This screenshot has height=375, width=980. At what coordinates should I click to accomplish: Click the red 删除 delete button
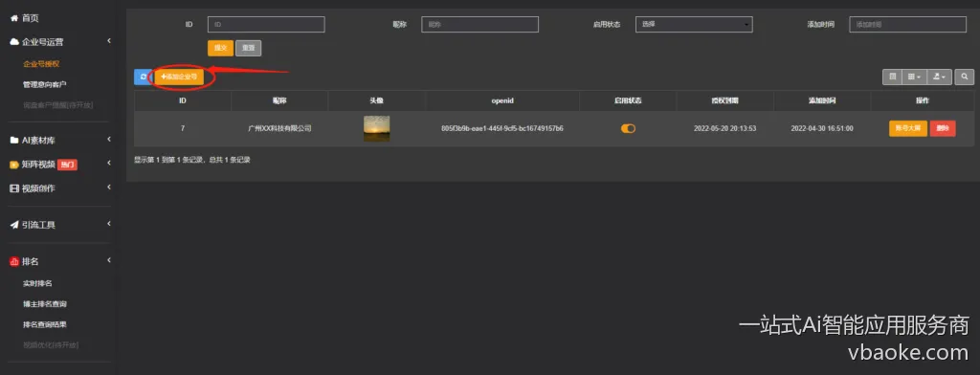point(943,129)
